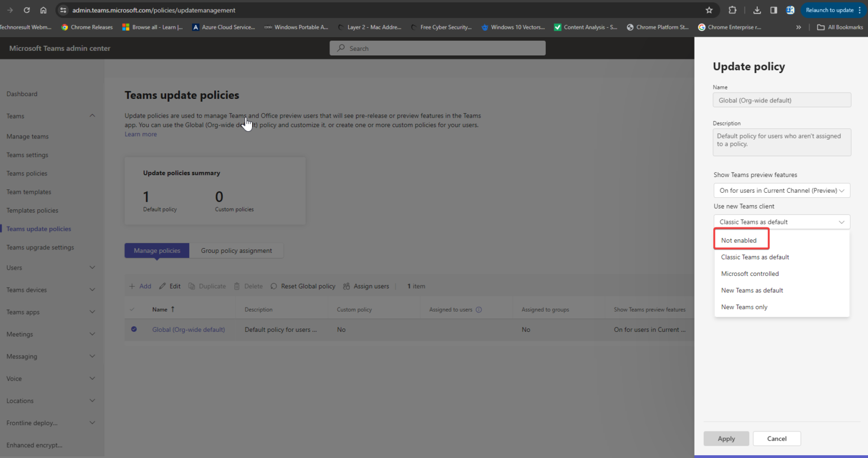Uncheck the Global (Org-wide default) row checkbox
The image size is (868, 458).
(x=134, y=329)
